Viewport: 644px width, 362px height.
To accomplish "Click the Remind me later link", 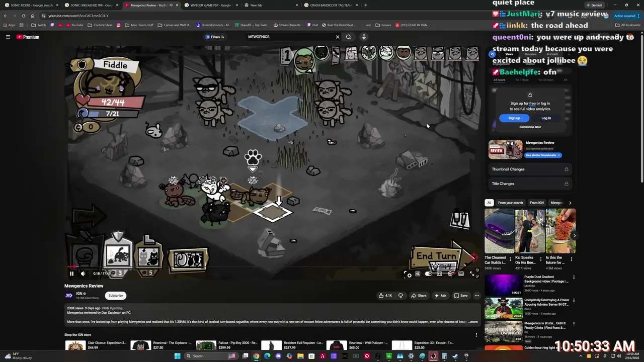I will [530, 127].
